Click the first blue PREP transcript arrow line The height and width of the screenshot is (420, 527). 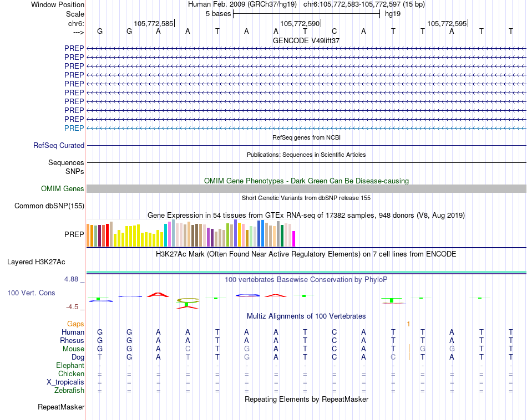306,49
